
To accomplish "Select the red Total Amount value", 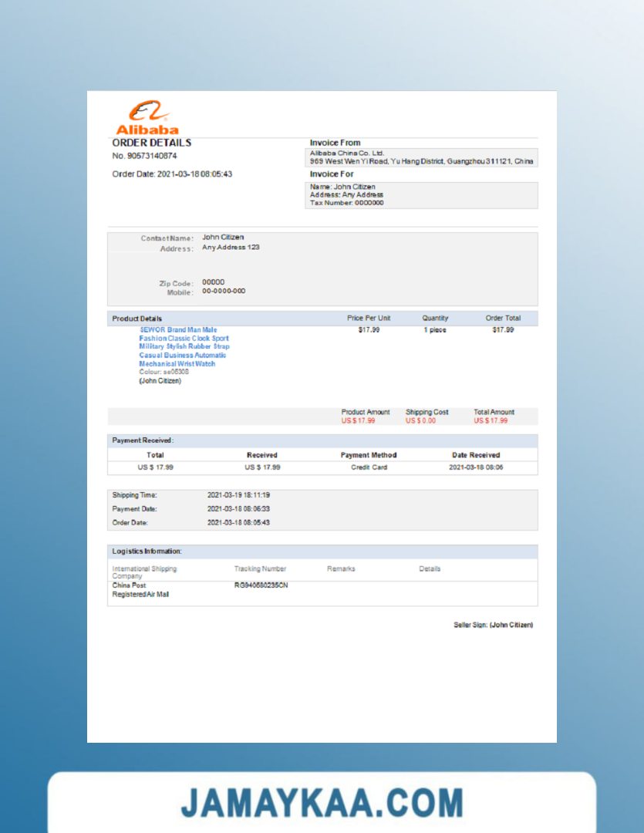I will click(491, 420).
